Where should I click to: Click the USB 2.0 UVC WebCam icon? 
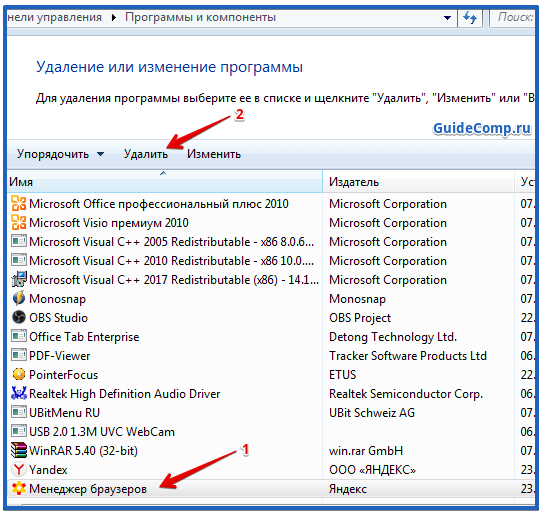18,431
